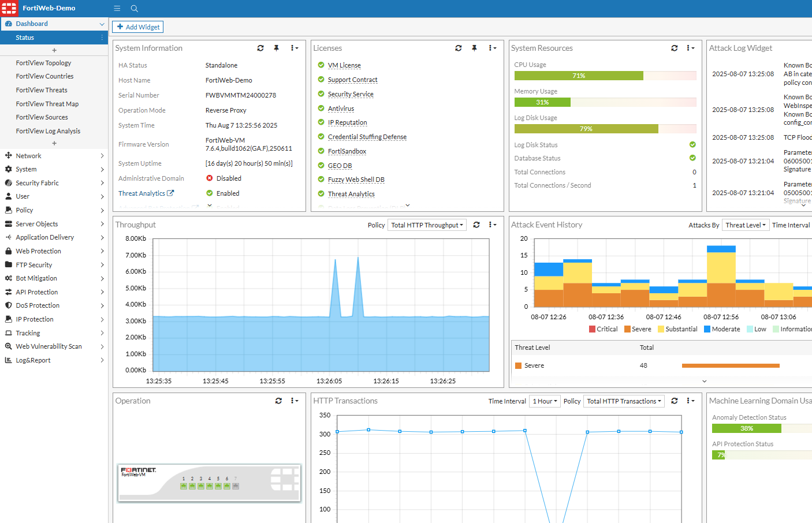Pin the Licenses widget
The image size is (812, 523).
475,48
